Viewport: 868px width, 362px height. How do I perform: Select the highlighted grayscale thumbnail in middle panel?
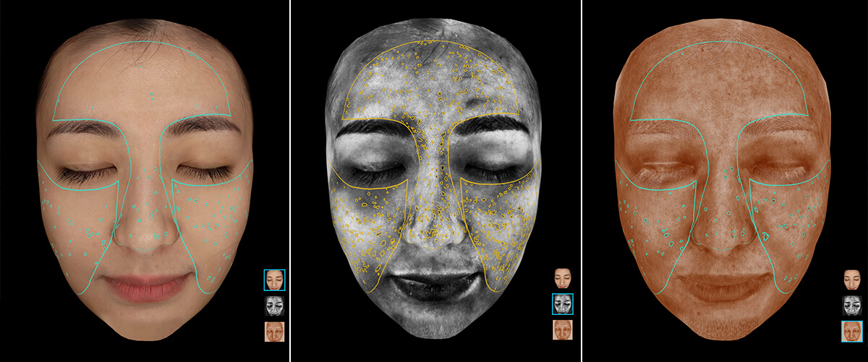563,304
